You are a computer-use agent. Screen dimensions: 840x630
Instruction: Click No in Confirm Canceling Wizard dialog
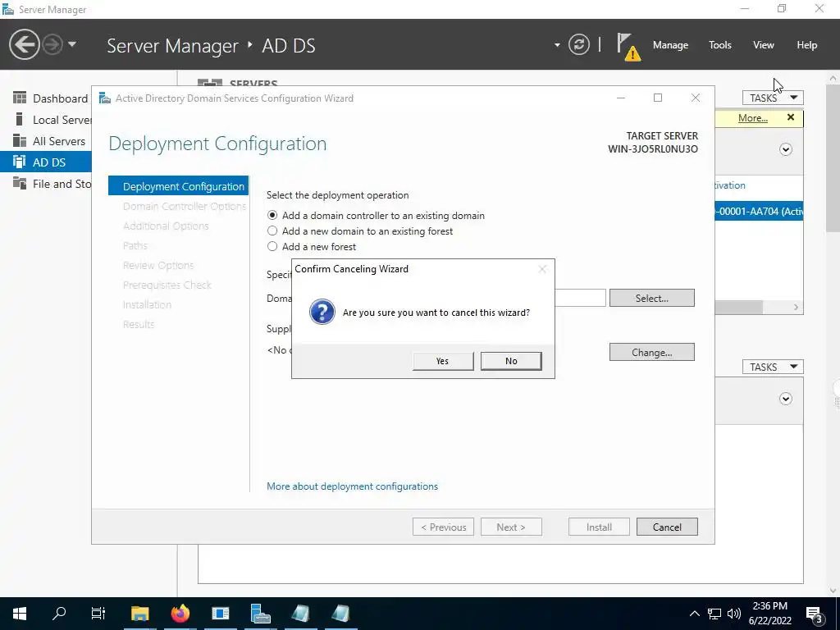click(x=511, y=361)
